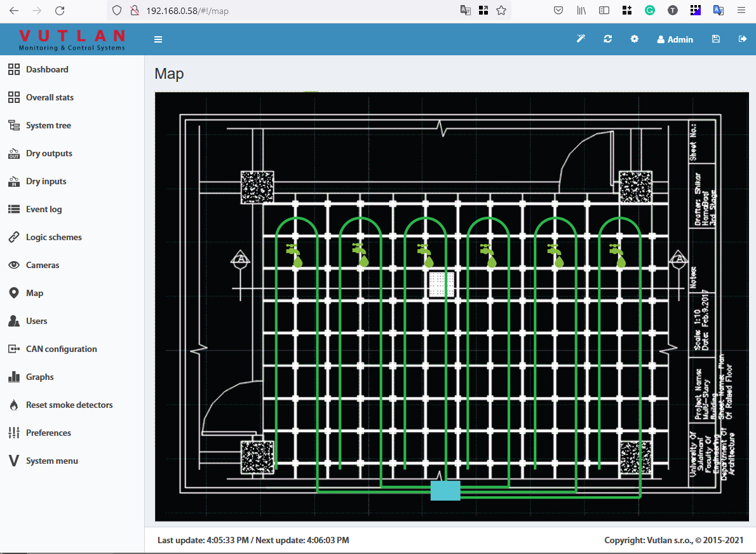Open the Users page
The width and height of the screenshot is (756, 554).
click(x=36, y=321)
